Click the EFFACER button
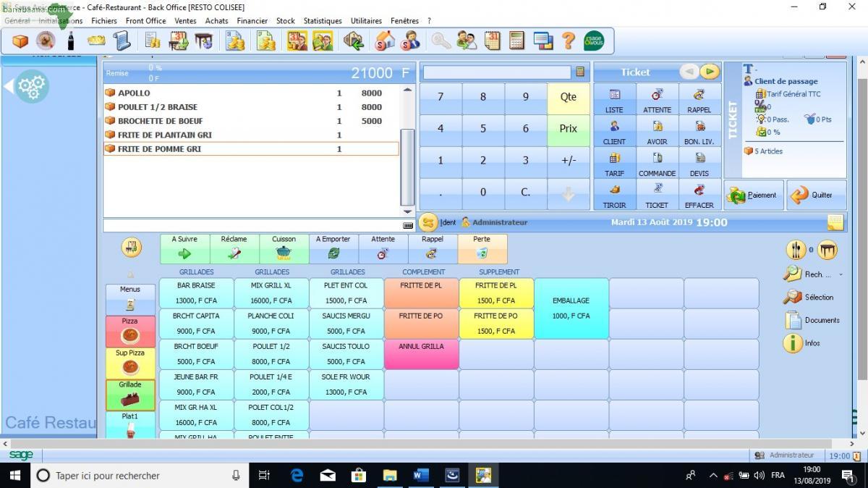 (x=699, y=195)
